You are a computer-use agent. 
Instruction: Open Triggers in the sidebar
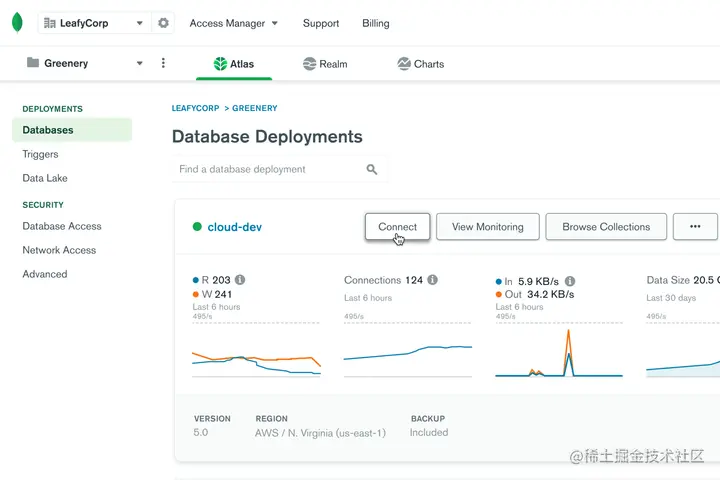pos(40,154)
